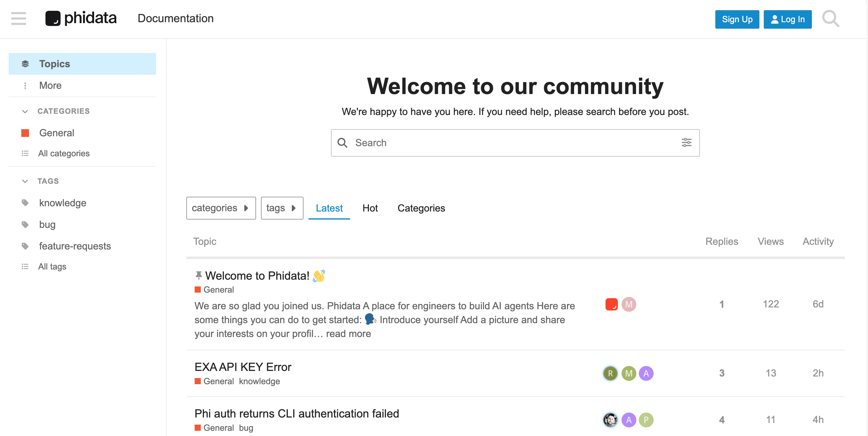Image resolution: width=868 pixels, height=436 pixels.
Task: Open the header search magnifier icon
Action: pos(830,19)
